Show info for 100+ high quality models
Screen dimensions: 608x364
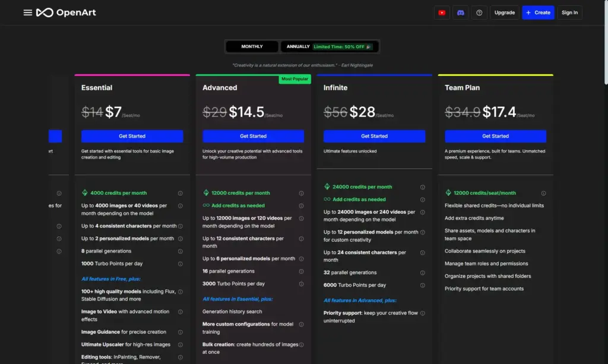click(x=180, y=292)
